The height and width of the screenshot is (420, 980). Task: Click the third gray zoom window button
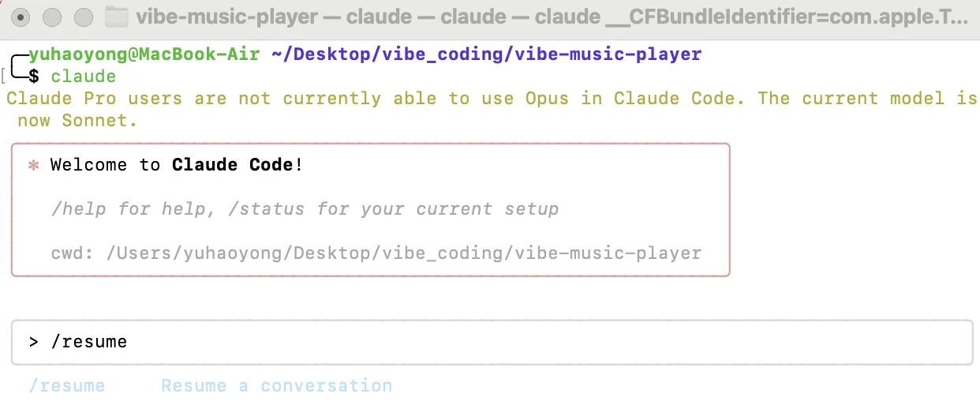pyautogui.click(x=83, y=17)
